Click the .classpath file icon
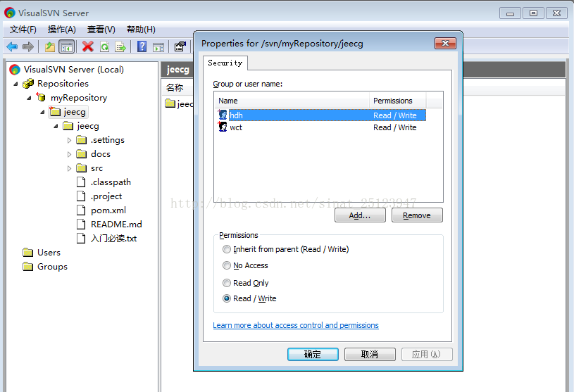 tap(81, 182)
